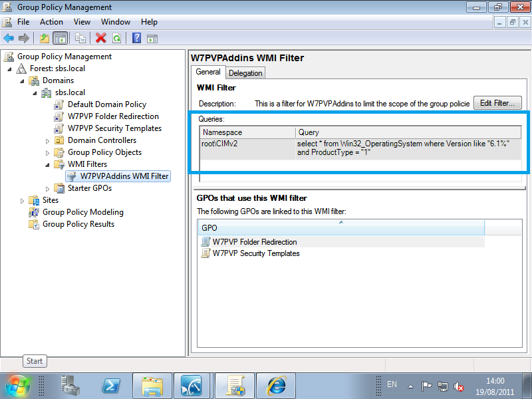
Task: Open the Action menu
Action: pyautogui.click(x=51, y=22)
